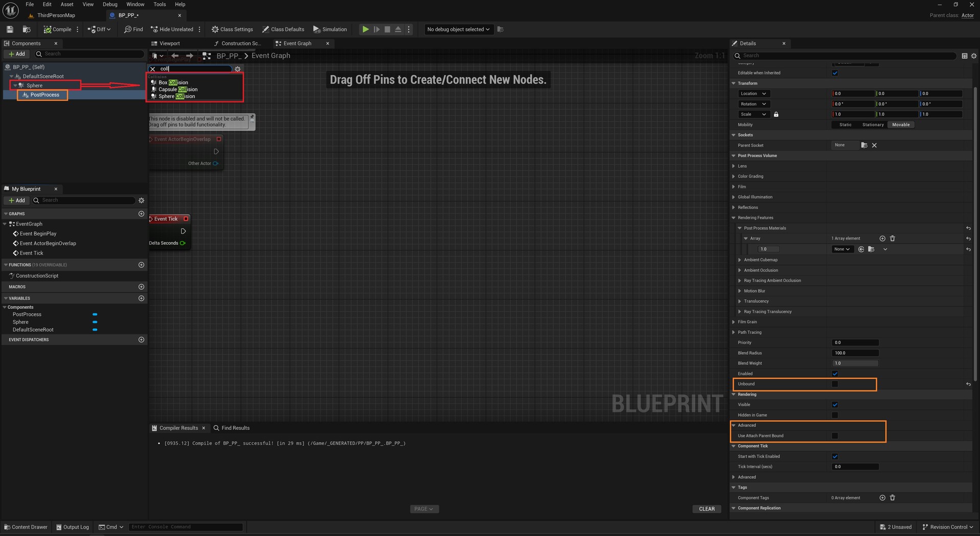Expand the Lens section in Details
The width and height of the screenshot is (980, 536).
(x=735, y=166)
